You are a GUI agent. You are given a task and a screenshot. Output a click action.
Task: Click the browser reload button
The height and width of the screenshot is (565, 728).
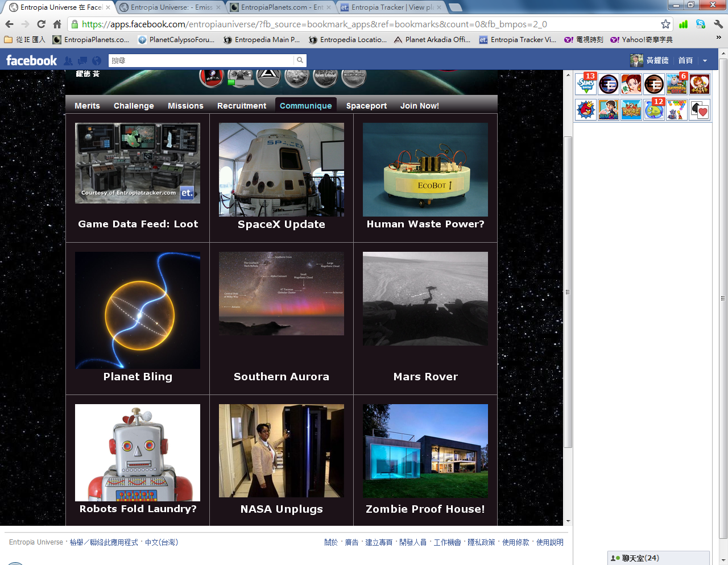click(41, 24)
